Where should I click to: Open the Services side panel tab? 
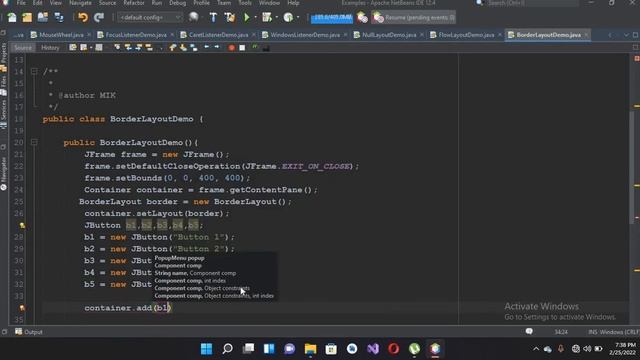(4, 113)
